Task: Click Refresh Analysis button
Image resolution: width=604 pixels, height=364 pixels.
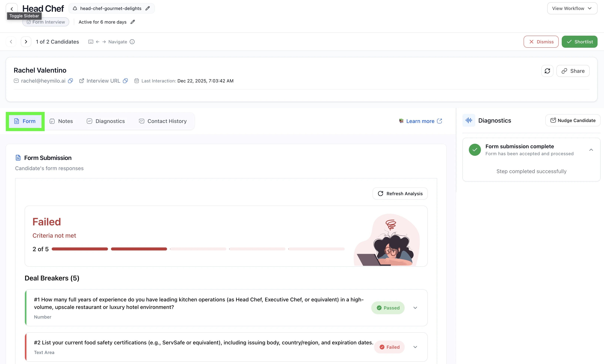Action: (x=400, y=194)
